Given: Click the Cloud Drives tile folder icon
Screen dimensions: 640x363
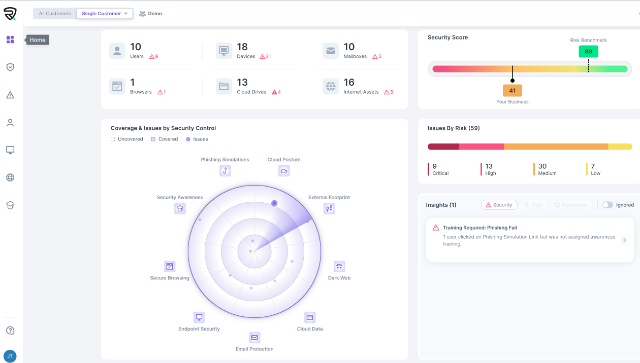Looking at the screenshot, I should (x=224, y=87).
